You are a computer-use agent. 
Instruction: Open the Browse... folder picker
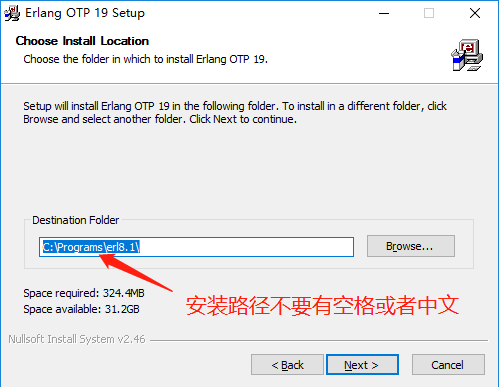pyautogui.click(x=411, y=246)
